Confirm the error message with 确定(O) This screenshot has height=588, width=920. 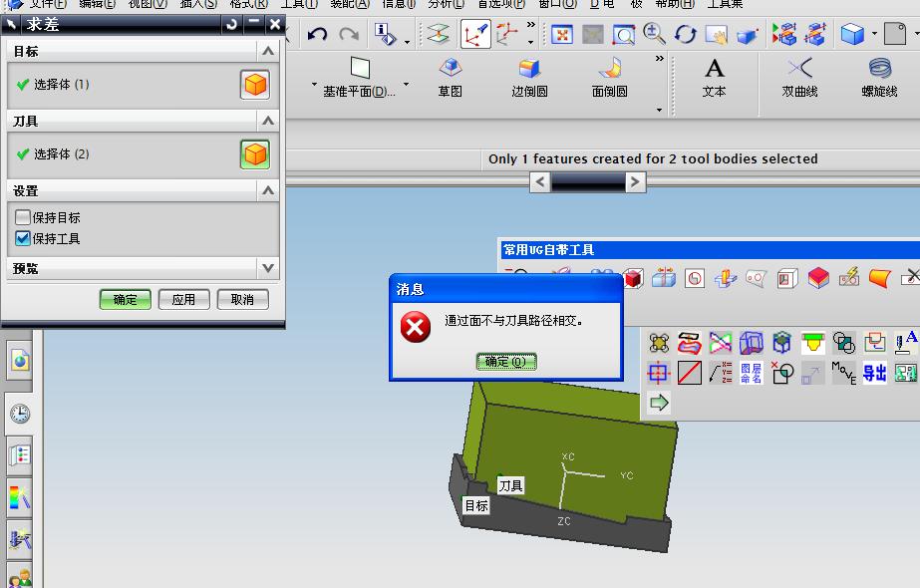pos(505,362)
